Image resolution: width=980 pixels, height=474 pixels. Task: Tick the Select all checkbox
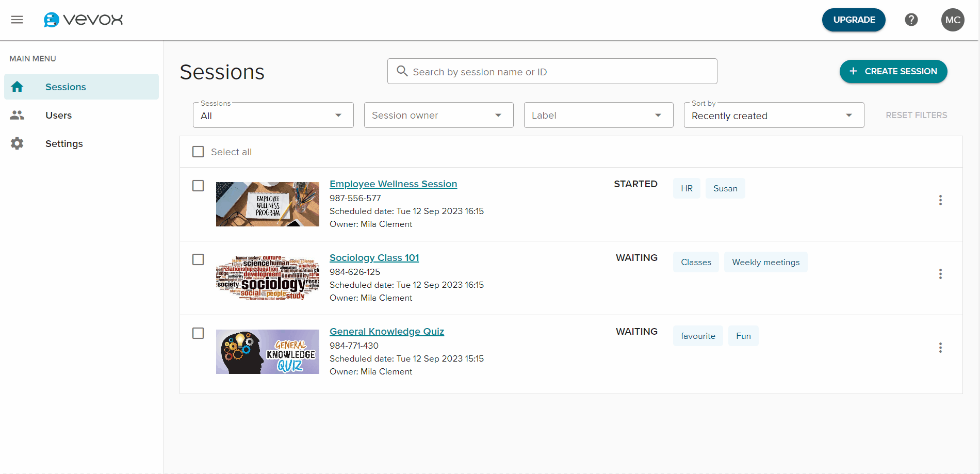click(x=198, y=152)
